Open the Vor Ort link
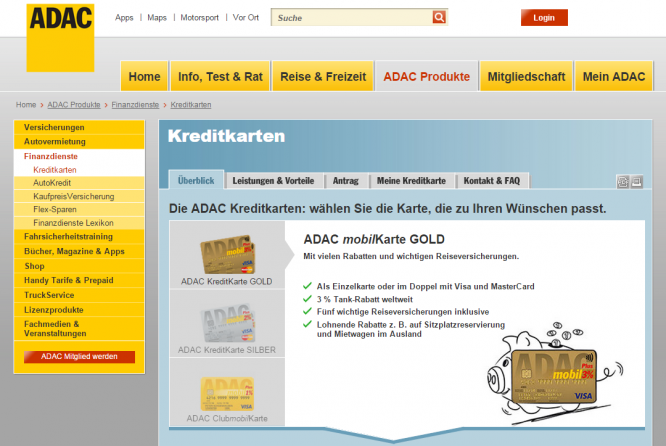Viewport: 666px width, 446px height. [x=246, y=17]
